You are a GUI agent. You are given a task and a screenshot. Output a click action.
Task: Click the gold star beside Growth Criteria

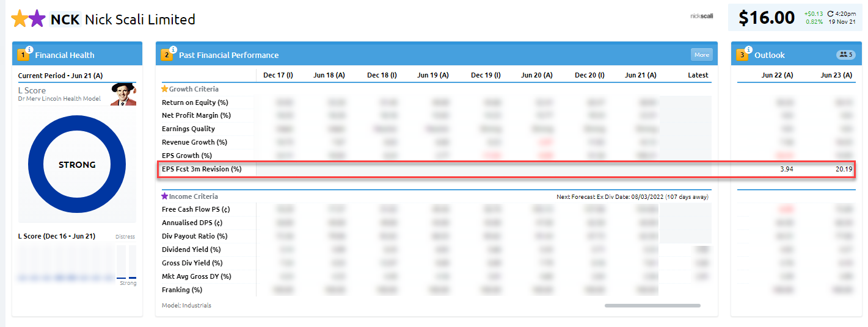coord(164,89)
